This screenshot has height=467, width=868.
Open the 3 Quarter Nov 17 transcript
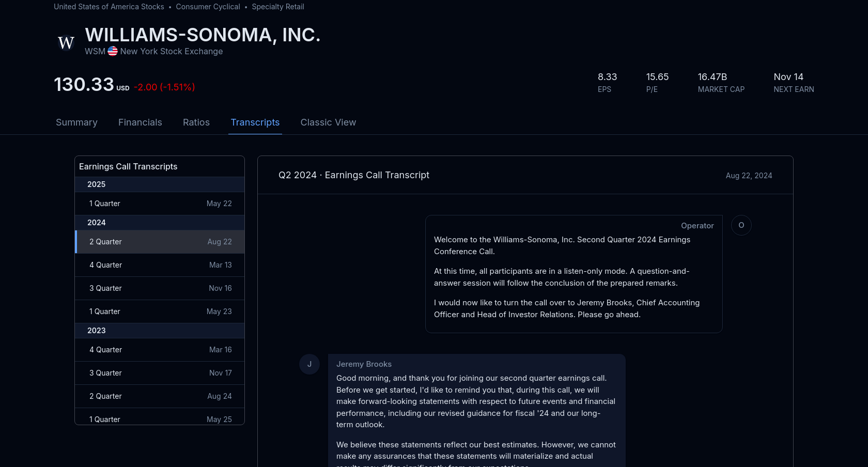pos(160,373)
